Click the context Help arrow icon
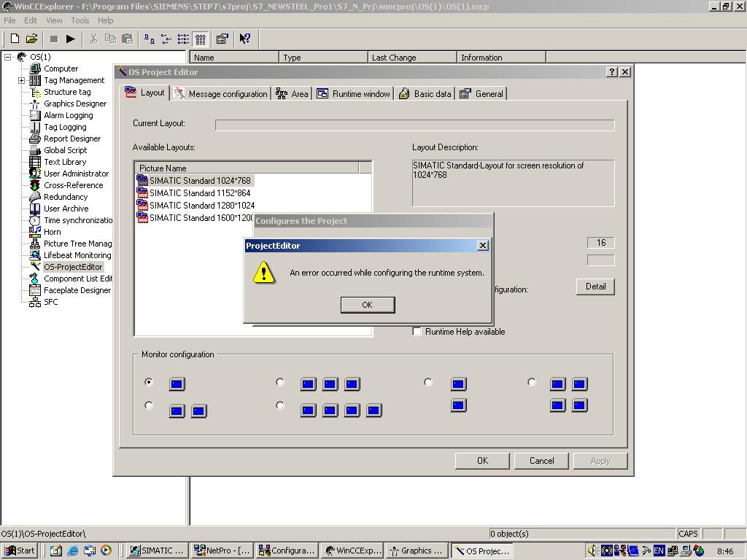Viewport: 747px width, 560px height. (x=245, y=39)
